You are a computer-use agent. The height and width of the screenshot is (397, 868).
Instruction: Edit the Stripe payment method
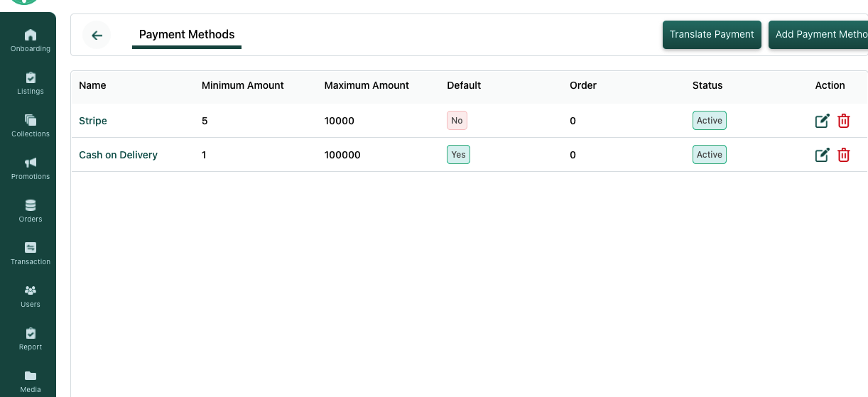coord(822,121)
